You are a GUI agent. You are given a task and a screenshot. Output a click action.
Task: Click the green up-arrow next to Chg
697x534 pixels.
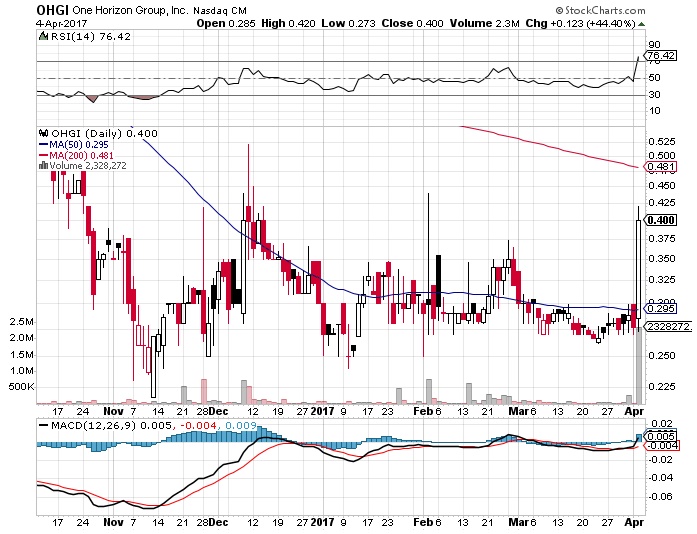click(641, 24)
